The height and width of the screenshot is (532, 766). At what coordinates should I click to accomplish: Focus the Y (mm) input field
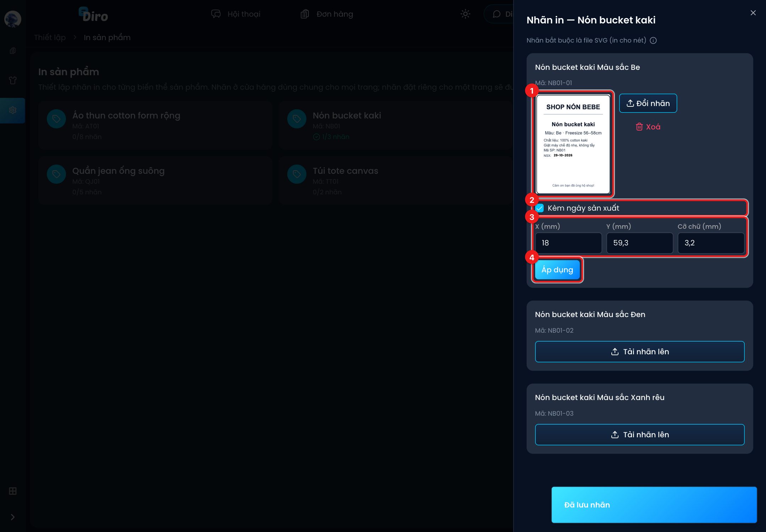[640, 243]
